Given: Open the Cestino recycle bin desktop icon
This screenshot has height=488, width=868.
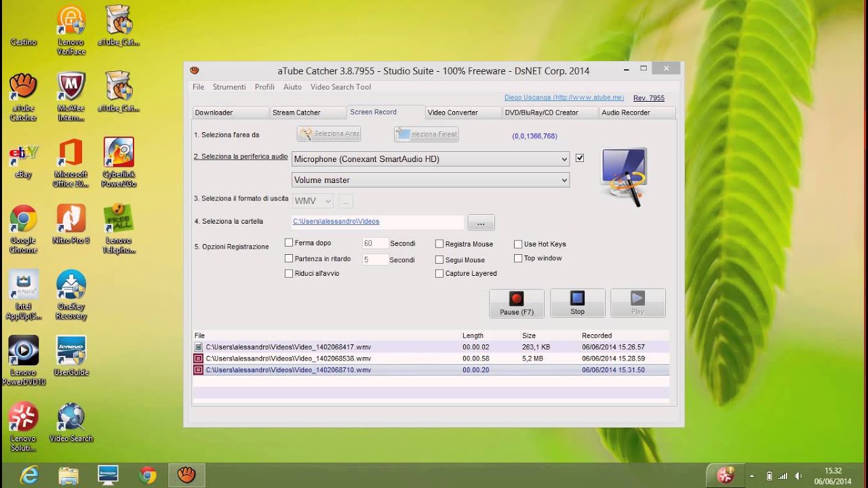Looking at the screenshot, I should (24, 27).
